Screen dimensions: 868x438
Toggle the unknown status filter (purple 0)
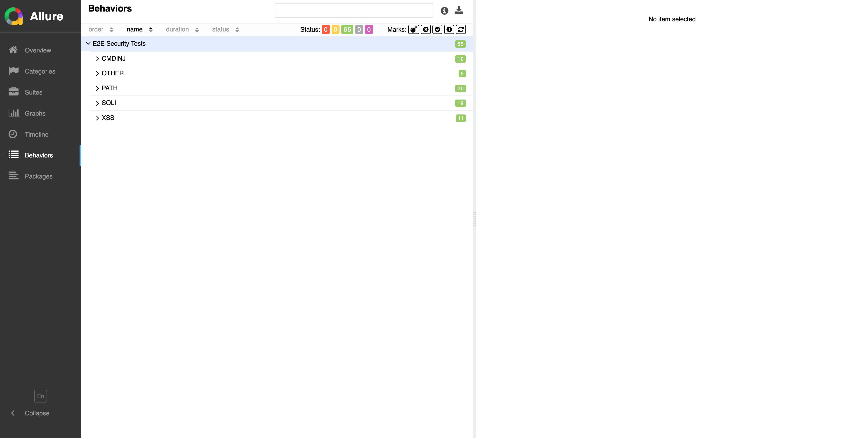(x=369, y=29)
